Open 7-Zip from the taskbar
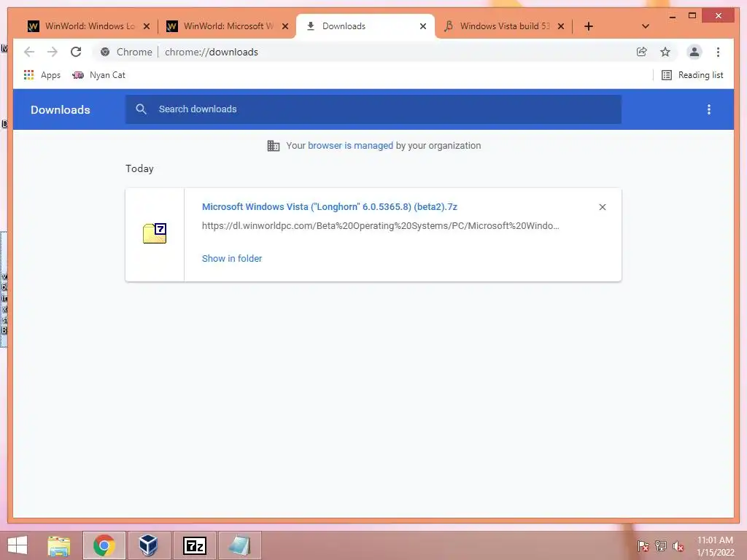Image resolution: width=747 pixels, height=560 pixels. coord(194,545)
